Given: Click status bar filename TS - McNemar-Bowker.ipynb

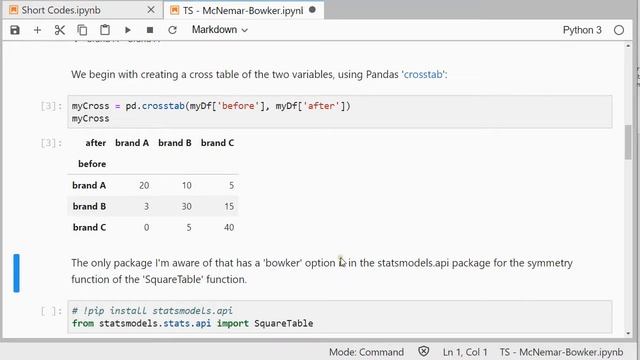Looking at the screenshot, I should (x=562, y=352).
